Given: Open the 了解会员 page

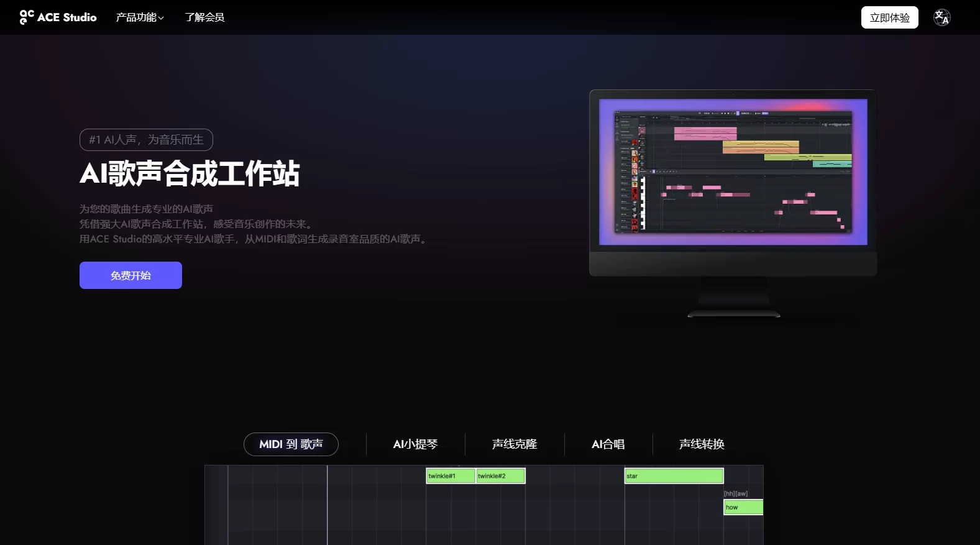Looking at the screenshot, I should (x=204, y=17).
